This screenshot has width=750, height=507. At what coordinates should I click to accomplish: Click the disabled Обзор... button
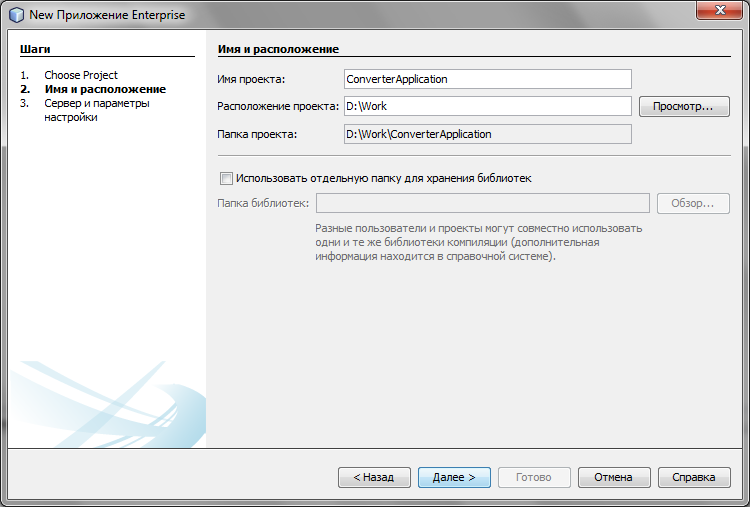693,203
